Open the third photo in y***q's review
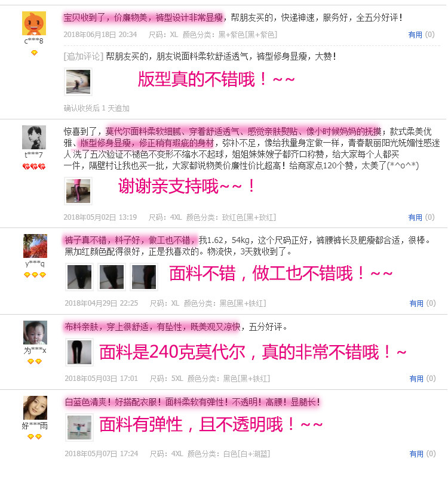The width and height of the screenshot is (448, 489). coord(144,277)
